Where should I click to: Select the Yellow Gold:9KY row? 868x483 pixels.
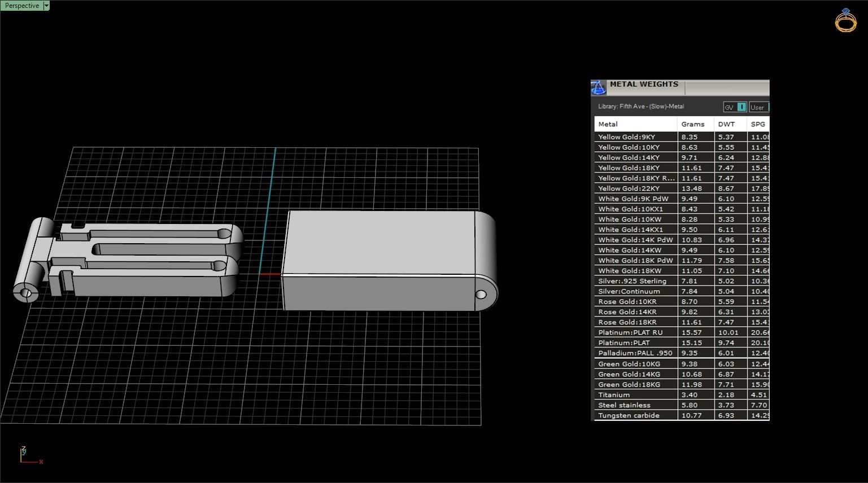[x=682, y=137]
